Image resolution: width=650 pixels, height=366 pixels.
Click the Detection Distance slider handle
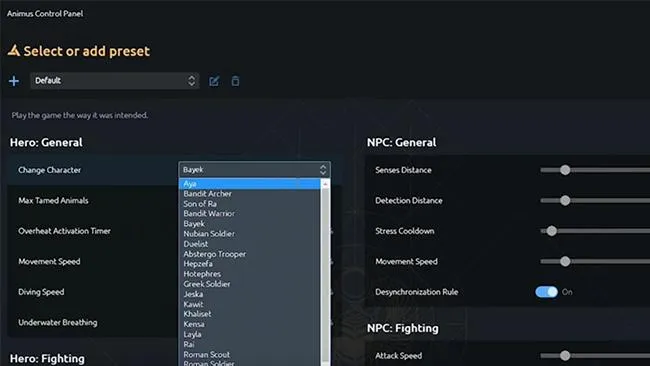(565, 201)
